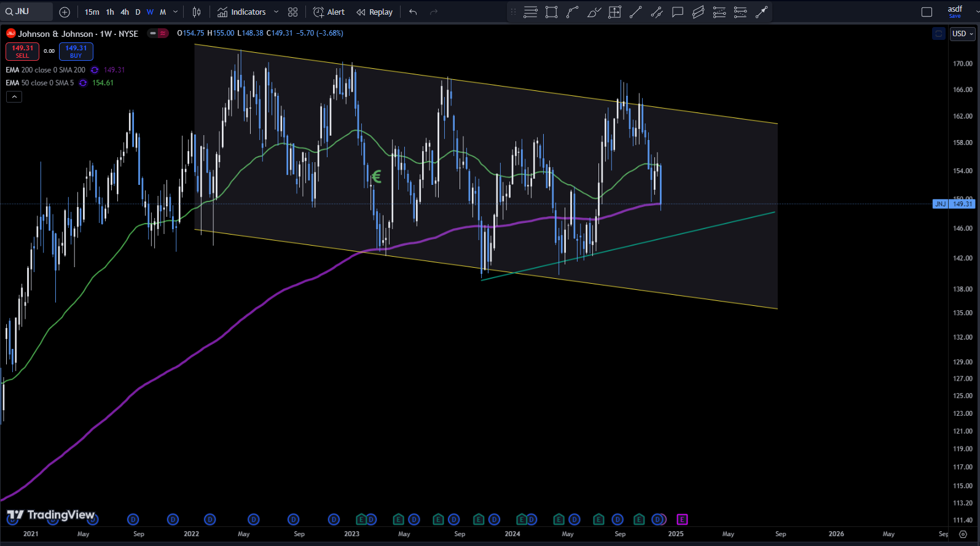The height and width of the screenshot is (546, 980).
Task: Open the indicator templates grid icon
Action: coord(293,12)
